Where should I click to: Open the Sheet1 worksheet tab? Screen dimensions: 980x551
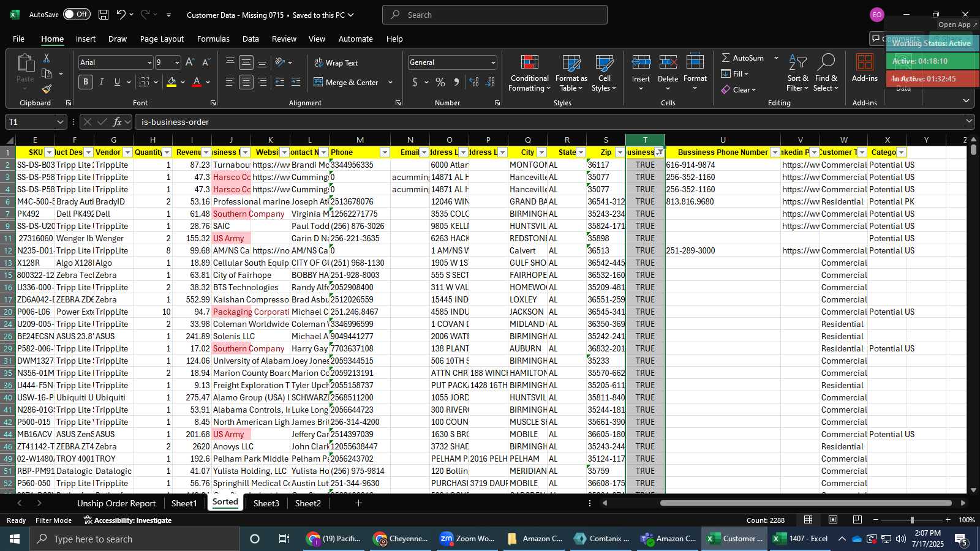tap(184, 503)
